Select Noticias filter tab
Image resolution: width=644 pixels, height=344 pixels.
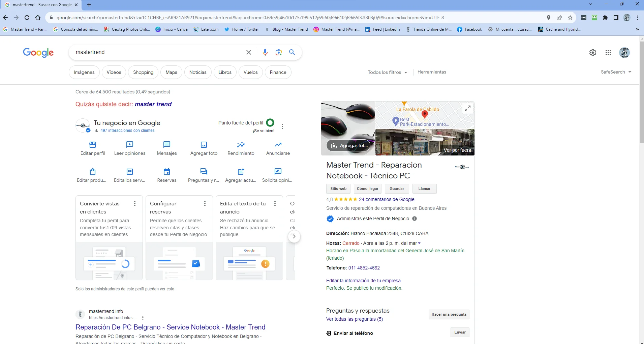(x=198, y=72)
